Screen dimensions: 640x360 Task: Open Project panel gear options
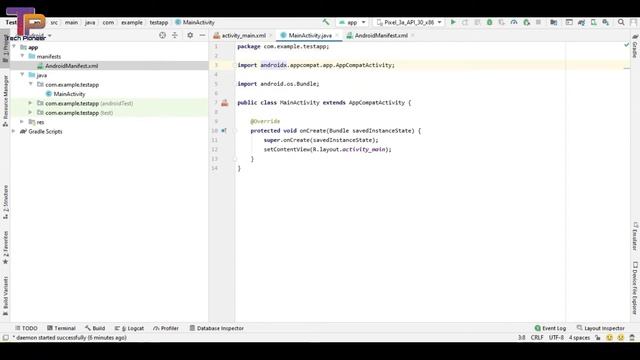coord(190,36)
